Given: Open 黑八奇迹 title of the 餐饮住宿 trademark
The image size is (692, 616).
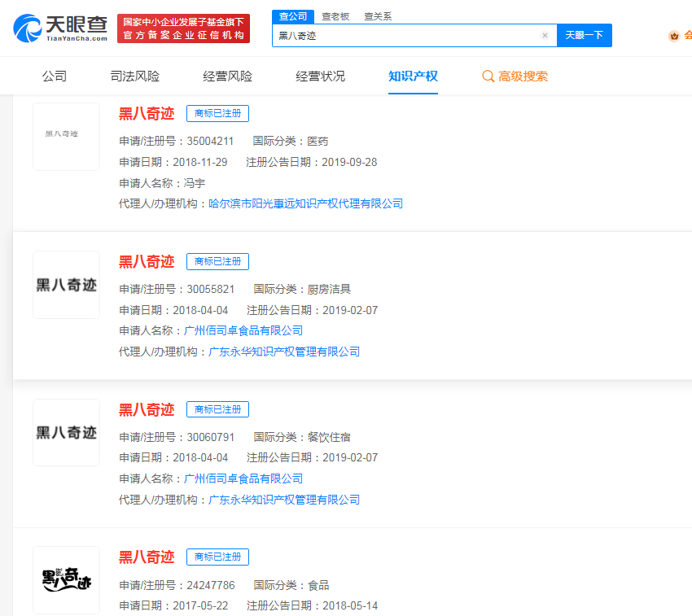Looking at the screenshot, I should tap(147, 409).
